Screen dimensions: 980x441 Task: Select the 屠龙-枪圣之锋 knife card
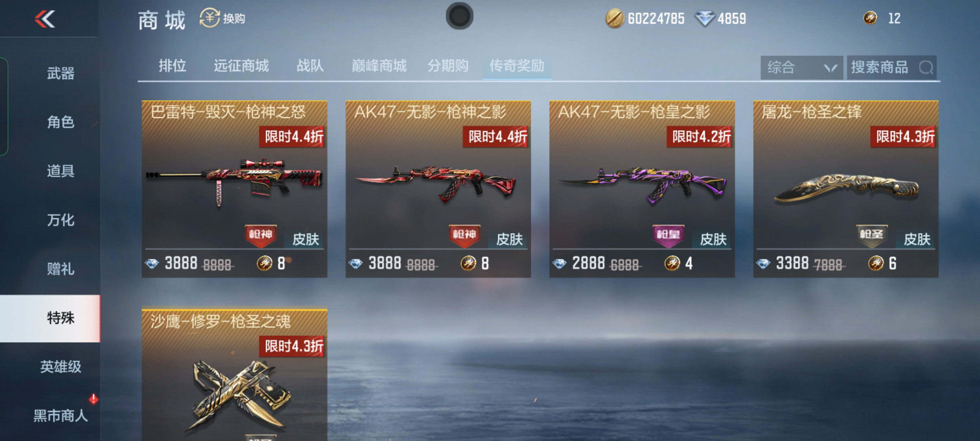tap(846, 189)
